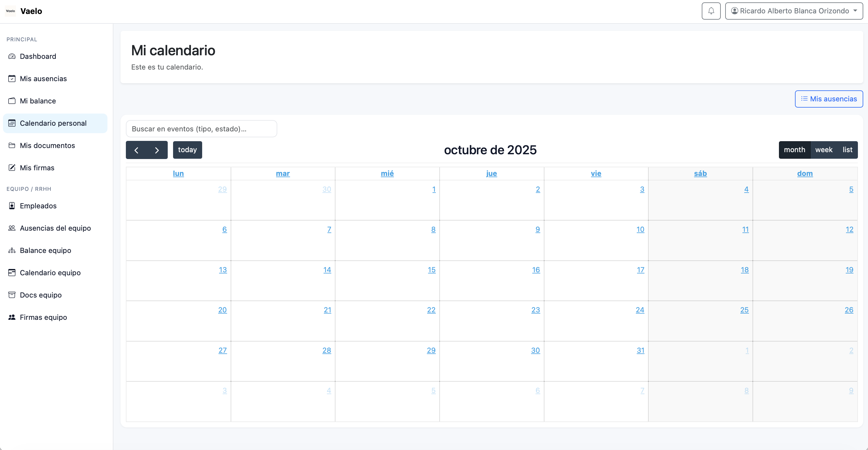Open Empleados with the employee badge icon
868x450 pixels.
click(x=12, y=206)
